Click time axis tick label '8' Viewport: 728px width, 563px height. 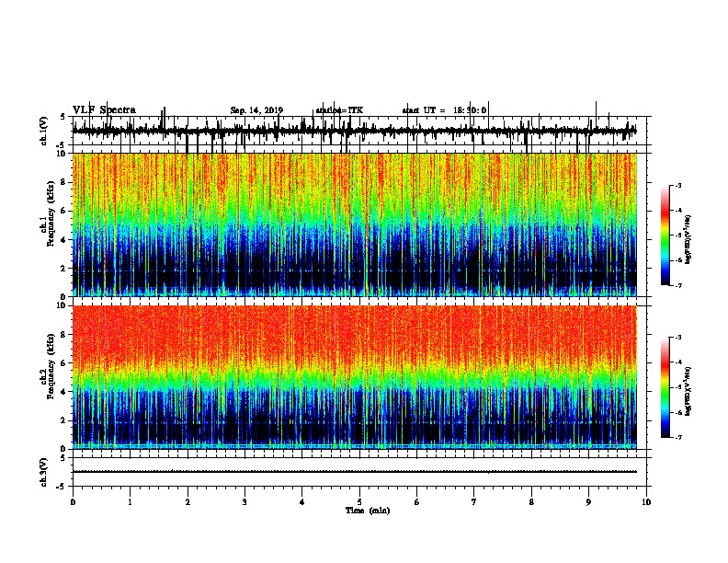(531, 502)
